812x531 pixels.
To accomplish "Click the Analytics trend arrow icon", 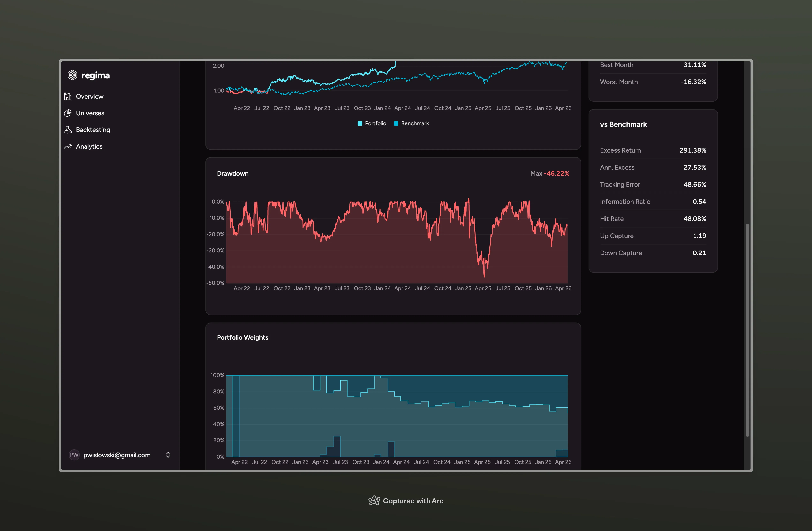I will [x=68, y=146].
